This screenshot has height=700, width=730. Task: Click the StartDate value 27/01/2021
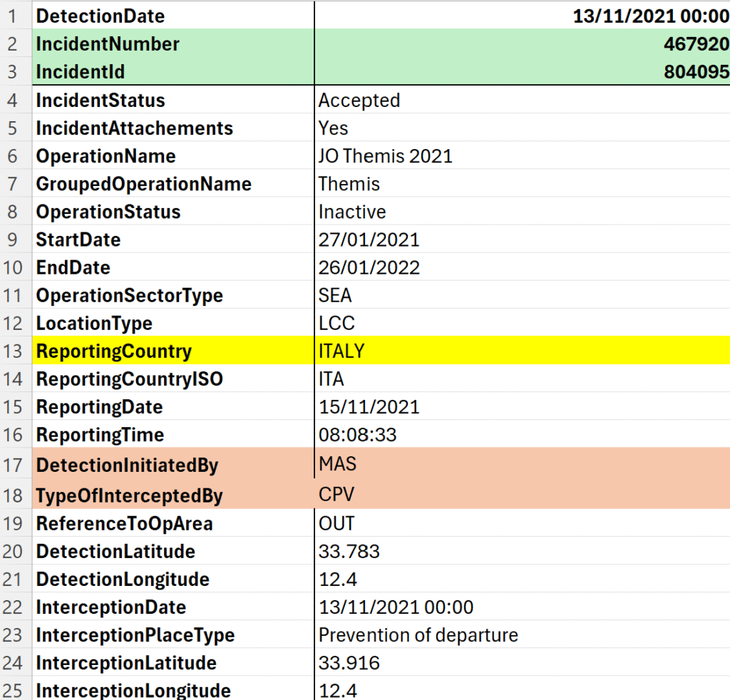coord(369,240)
